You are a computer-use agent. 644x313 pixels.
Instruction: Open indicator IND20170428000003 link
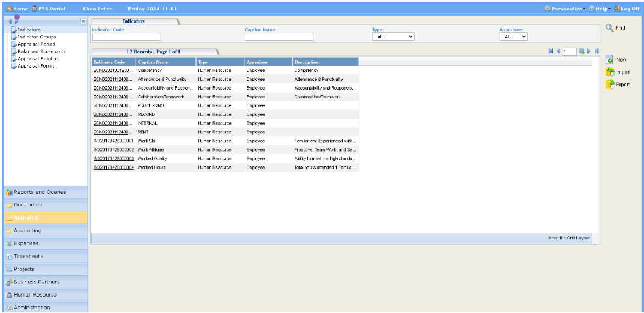click(114, 159)
